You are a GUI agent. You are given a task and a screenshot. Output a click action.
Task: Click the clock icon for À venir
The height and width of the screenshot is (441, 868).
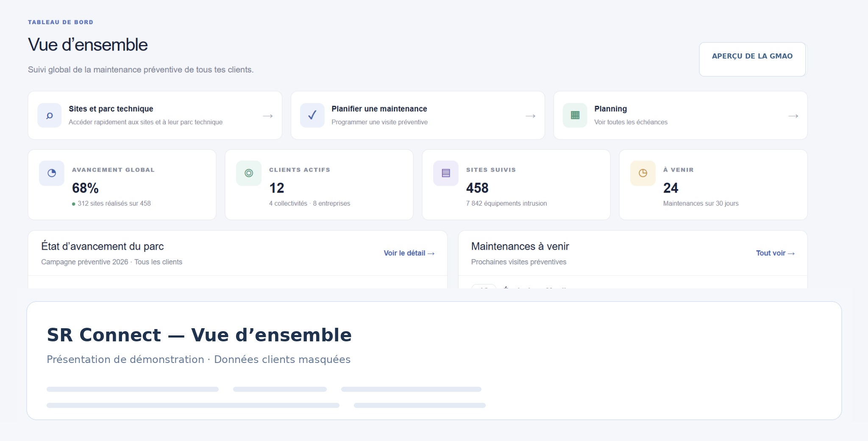[643, 173]
